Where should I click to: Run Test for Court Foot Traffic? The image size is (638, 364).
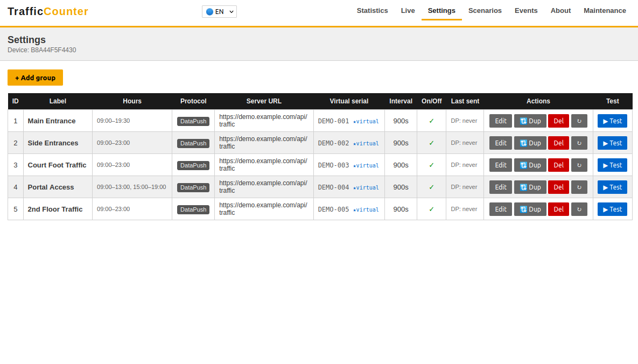[x=612, y=165]
